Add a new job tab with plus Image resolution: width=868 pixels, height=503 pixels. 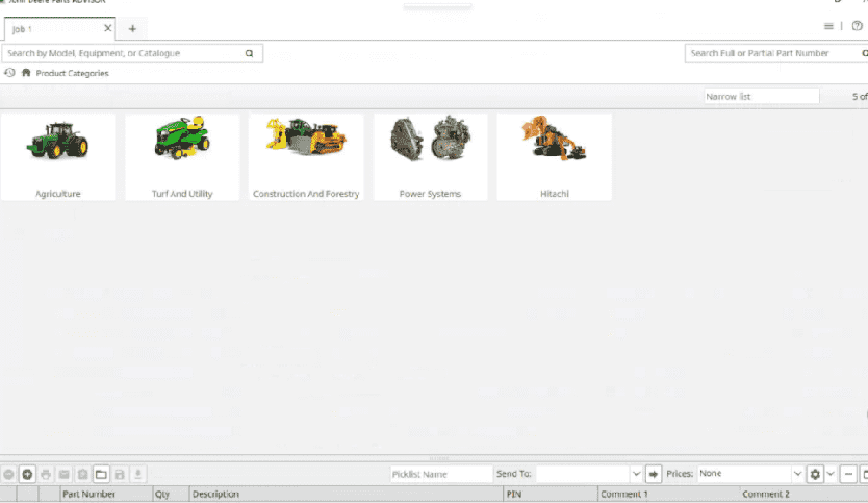(132, 29)
